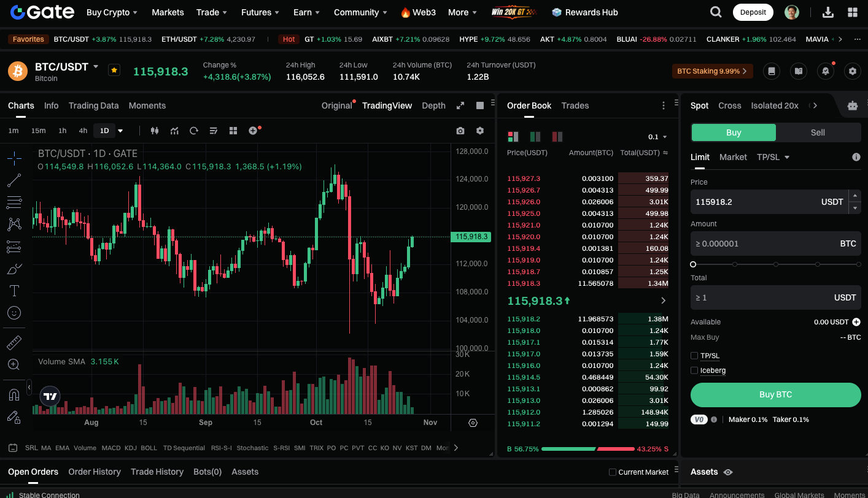This screenshot has width=868, height=498.
Task: Click the Deposit button
Action: (753, 12)
